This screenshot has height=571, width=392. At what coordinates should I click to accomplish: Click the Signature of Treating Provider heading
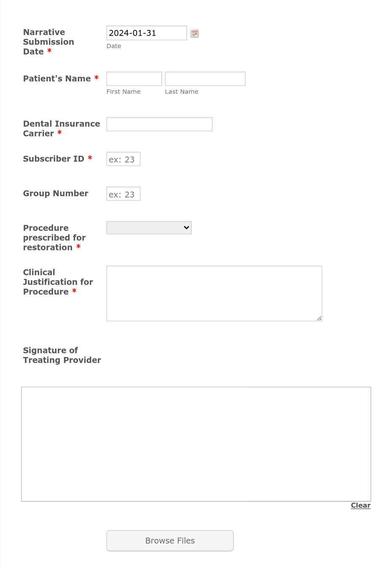pyautogui.click(x=62, y=355)
